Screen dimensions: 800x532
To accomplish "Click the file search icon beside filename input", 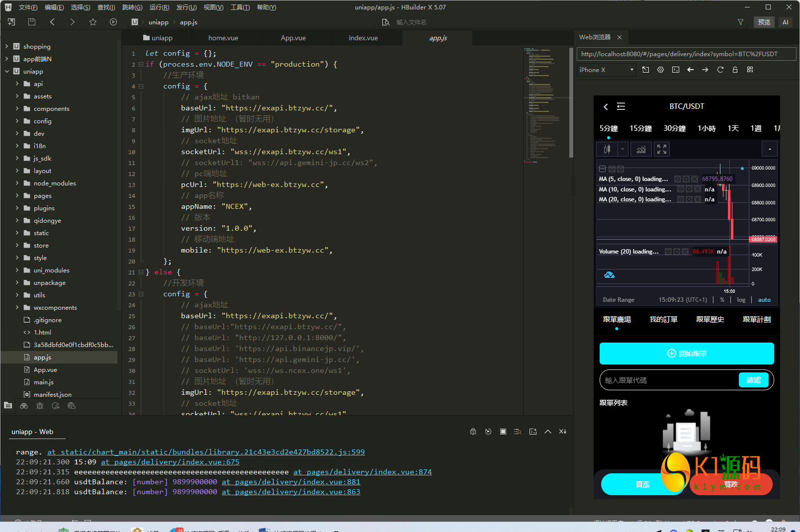I will click(386, 22).
